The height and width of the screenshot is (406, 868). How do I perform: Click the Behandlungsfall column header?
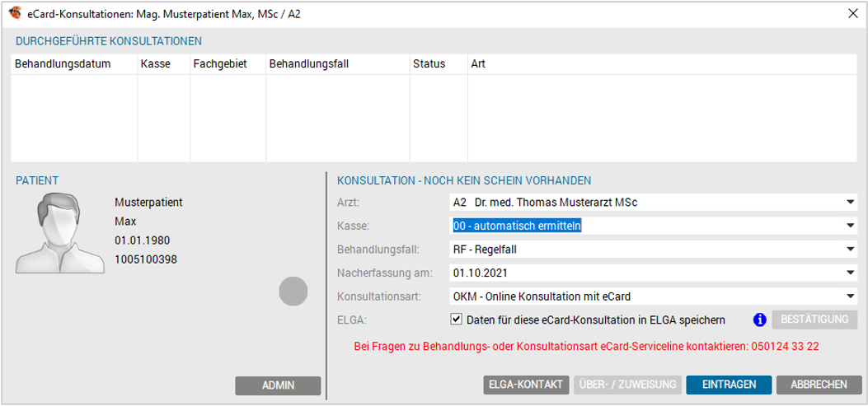[x=338, y=64]
